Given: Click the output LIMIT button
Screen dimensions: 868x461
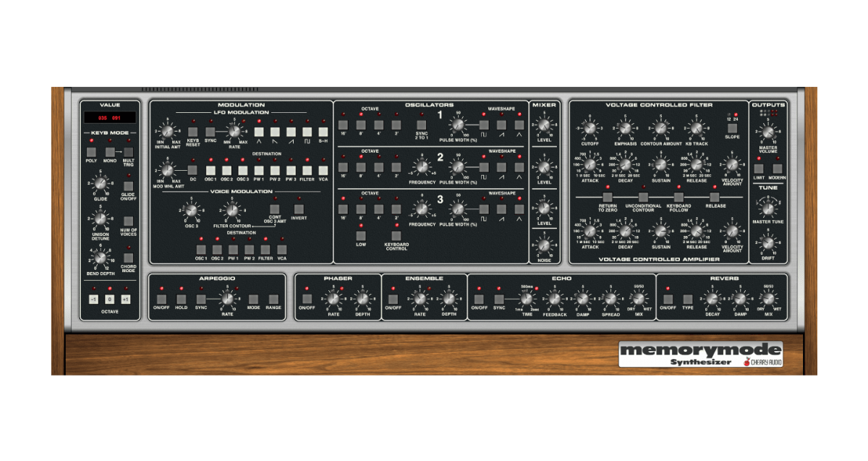Looking at the screenshot, I should [x=759, y=167].
